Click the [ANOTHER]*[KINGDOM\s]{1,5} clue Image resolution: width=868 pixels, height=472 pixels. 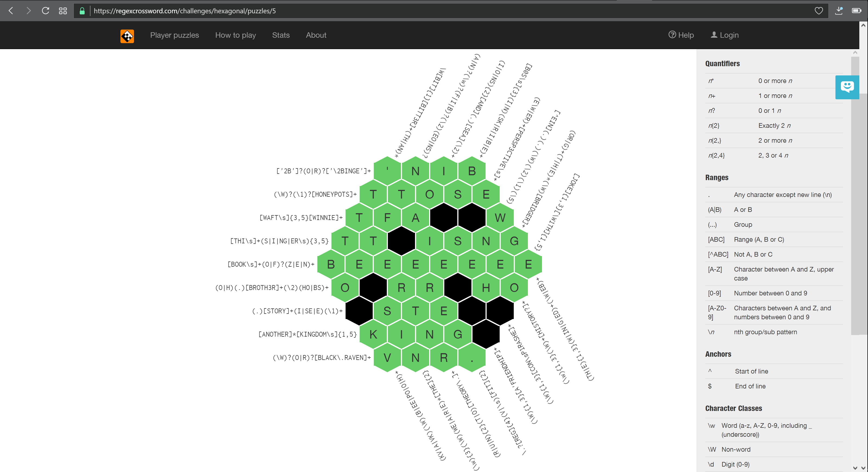pos(307,334)
